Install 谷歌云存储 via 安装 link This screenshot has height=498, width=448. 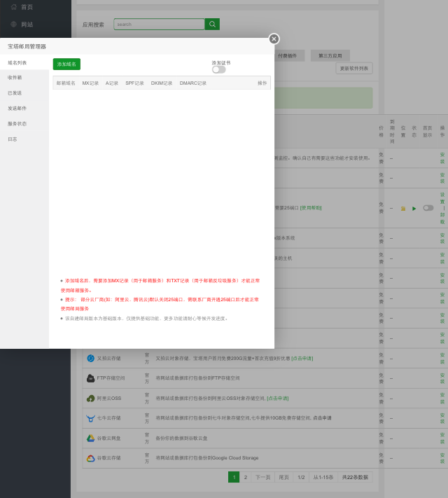442,458
